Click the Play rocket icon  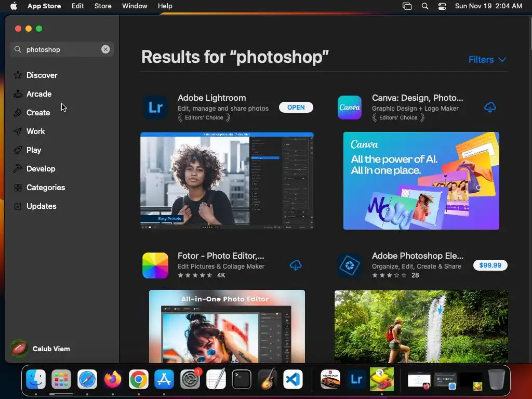coord(18,150)
